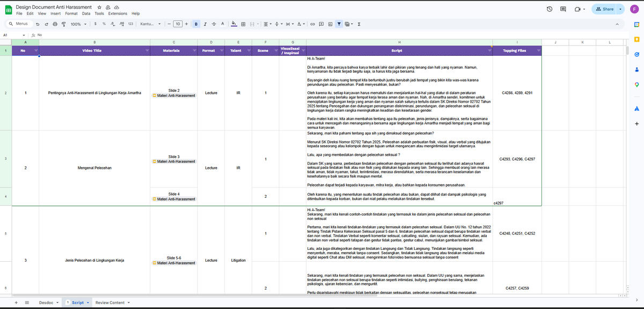Activate the Paint format roller icon
The height and width of the screenshot is (309, 644).
64,24
